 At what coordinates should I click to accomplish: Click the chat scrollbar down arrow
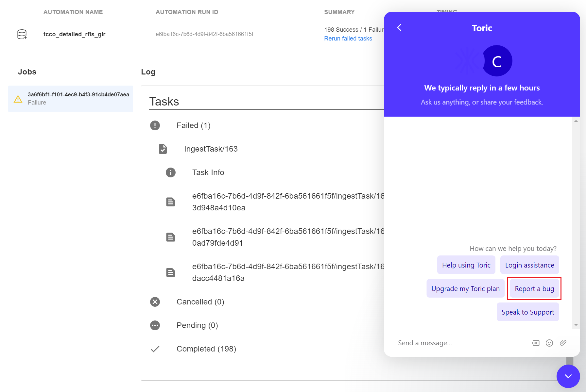coord(576,325)
